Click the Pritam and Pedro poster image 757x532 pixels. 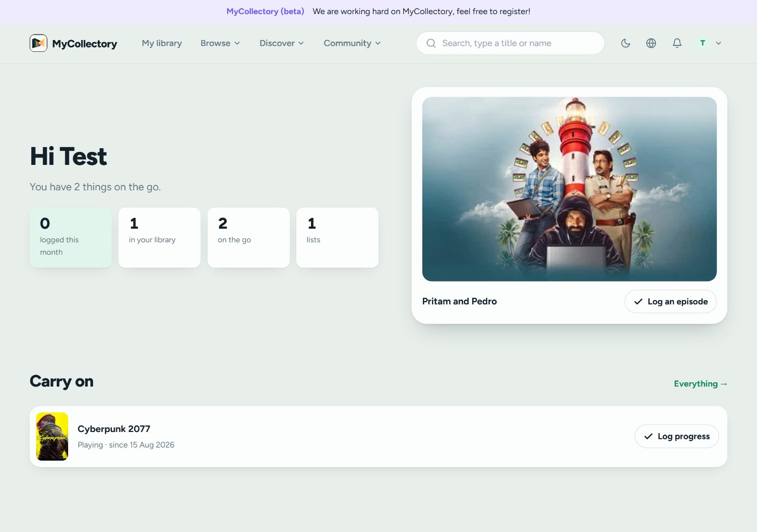click(x=569, y=189)
